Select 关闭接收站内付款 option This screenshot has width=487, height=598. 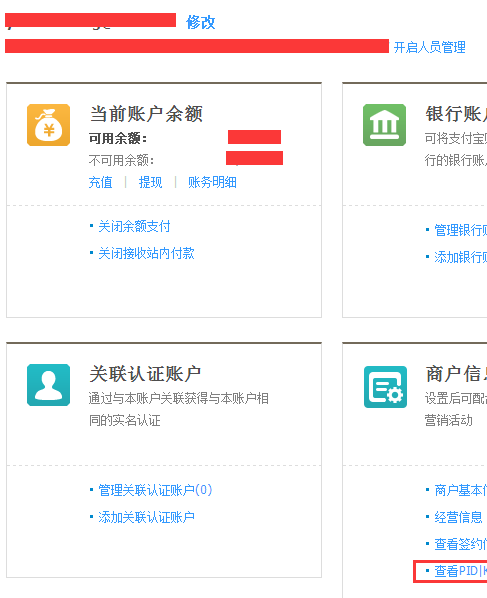pos(146,253)
